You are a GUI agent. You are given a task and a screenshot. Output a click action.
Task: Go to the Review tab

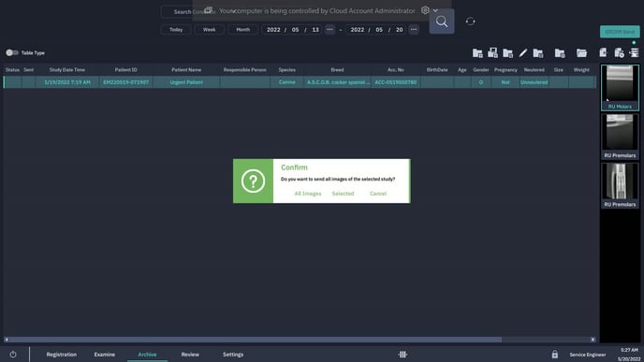click(x=190, y=355)
